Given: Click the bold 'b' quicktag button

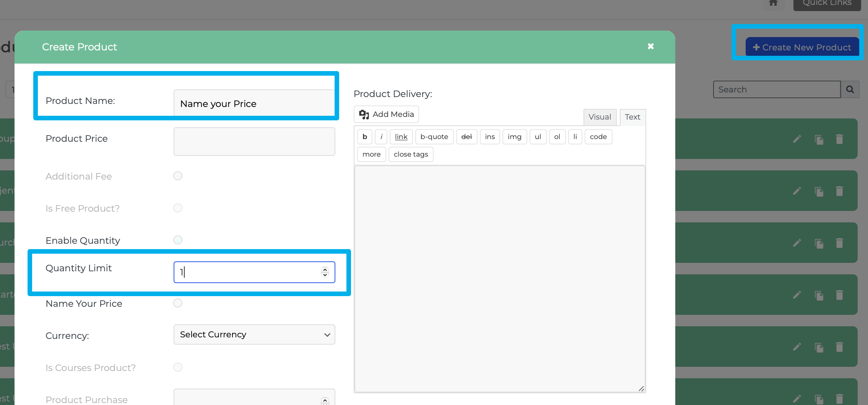Looking at the screenshot, I should point(365,137).
